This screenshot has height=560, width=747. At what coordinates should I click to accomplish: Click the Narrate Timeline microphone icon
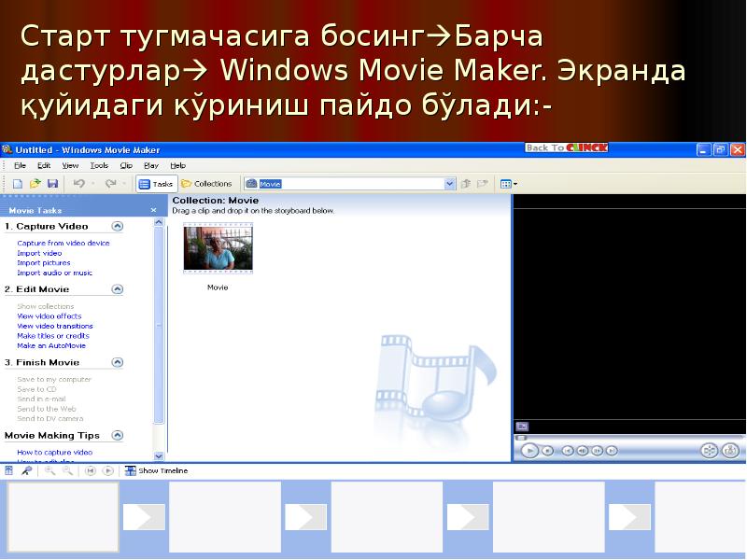coord(26,471)
